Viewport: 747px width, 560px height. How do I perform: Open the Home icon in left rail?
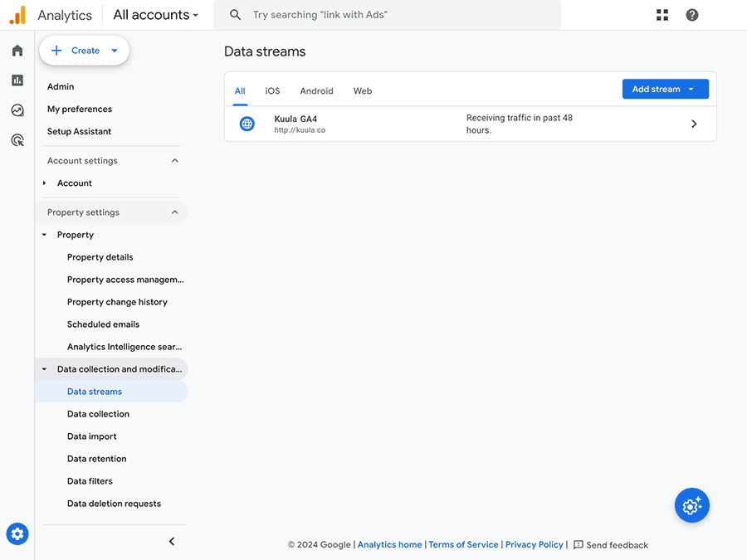(17, 51)
